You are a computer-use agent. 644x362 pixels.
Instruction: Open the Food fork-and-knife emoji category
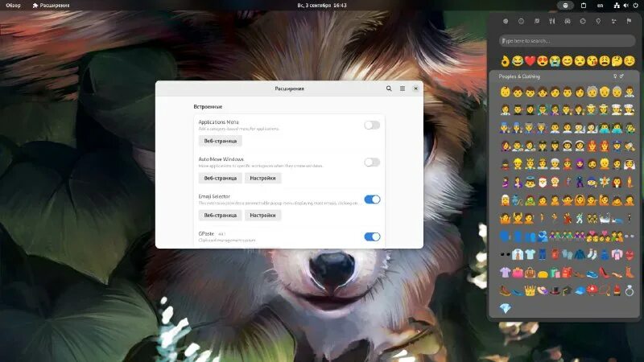(552, 21)
